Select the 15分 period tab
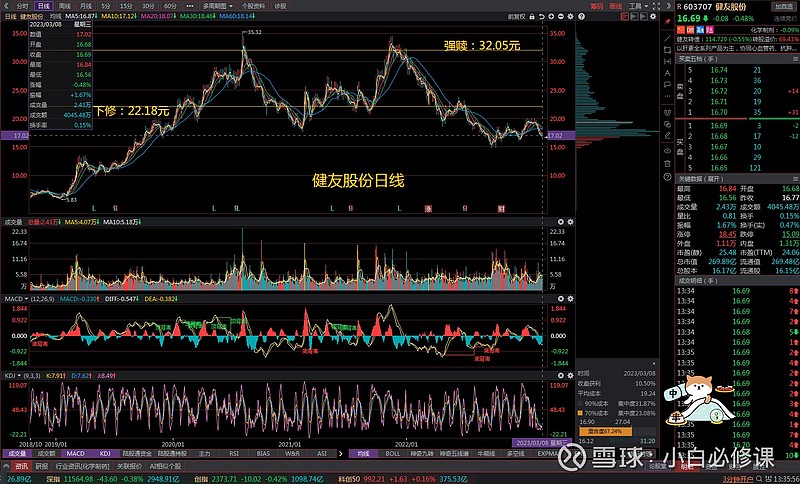The height and width of the screenshot is (484, 800). pyautogui.click(x=126, y=6)
